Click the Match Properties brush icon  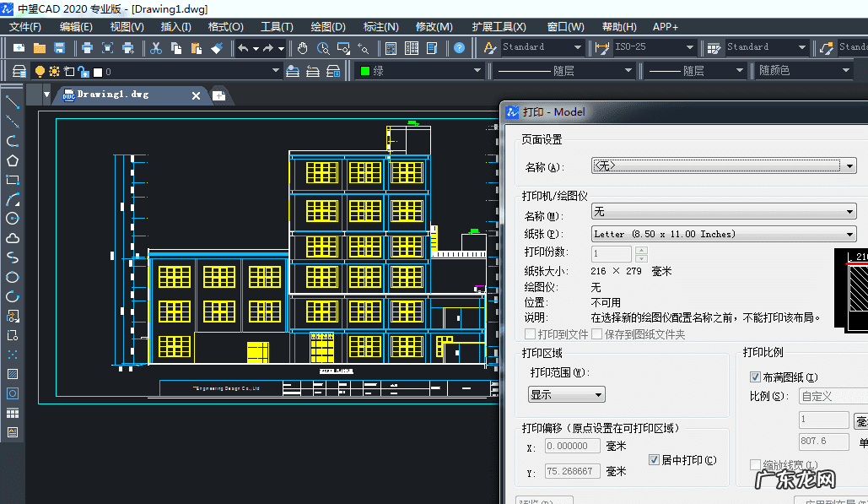217,48
